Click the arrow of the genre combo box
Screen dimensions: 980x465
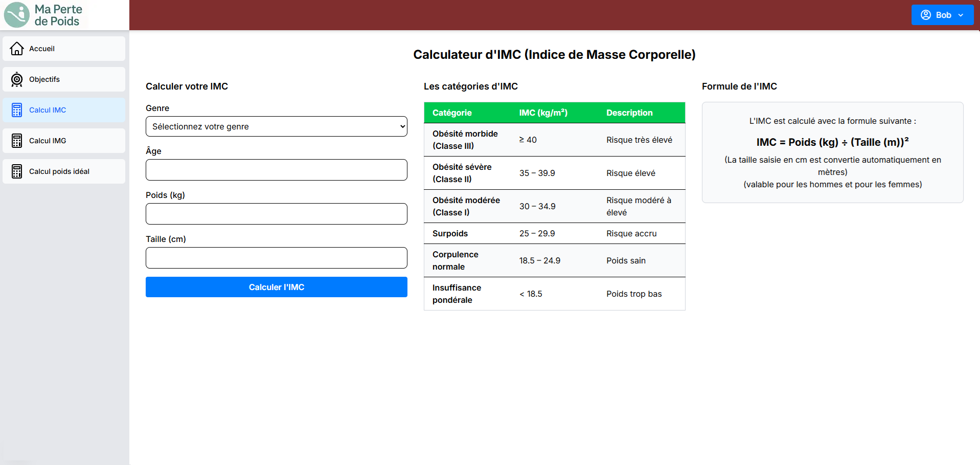402,126
